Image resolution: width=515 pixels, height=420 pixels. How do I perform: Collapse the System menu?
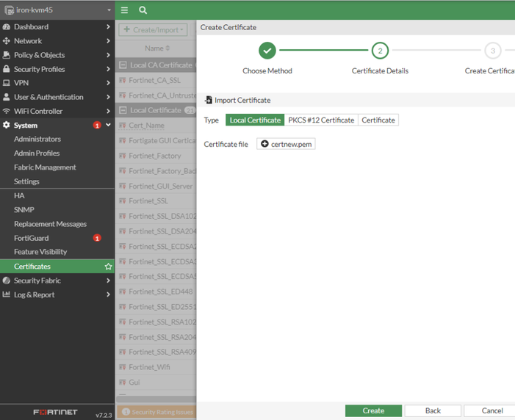click(x=57, y=126)
